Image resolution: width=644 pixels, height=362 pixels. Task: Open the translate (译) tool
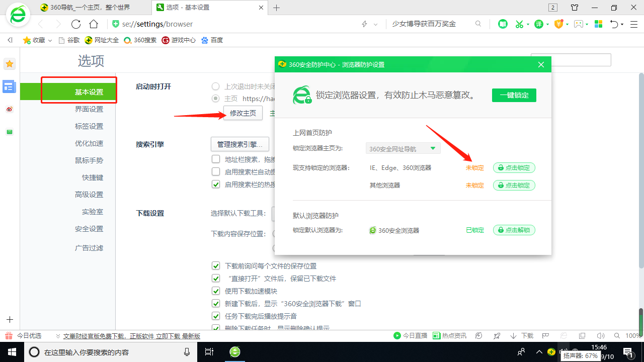[x=540, y=24]
